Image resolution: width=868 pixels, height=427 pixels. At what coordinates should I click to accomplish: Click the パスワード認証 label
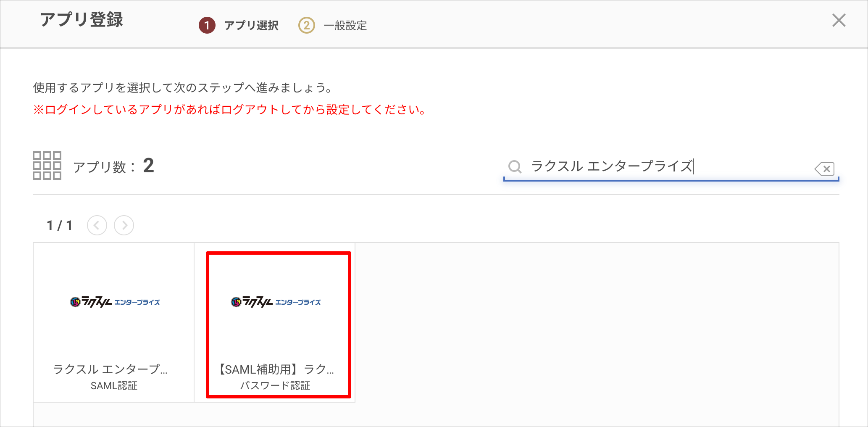[275, 386]
